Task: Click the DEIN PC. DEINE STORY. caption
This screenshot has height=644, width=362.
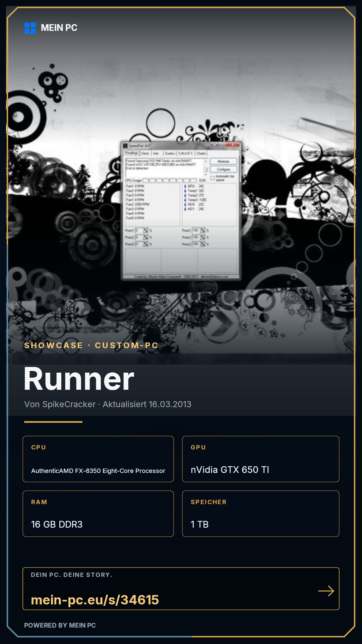Action: click(x=72, y=575)
